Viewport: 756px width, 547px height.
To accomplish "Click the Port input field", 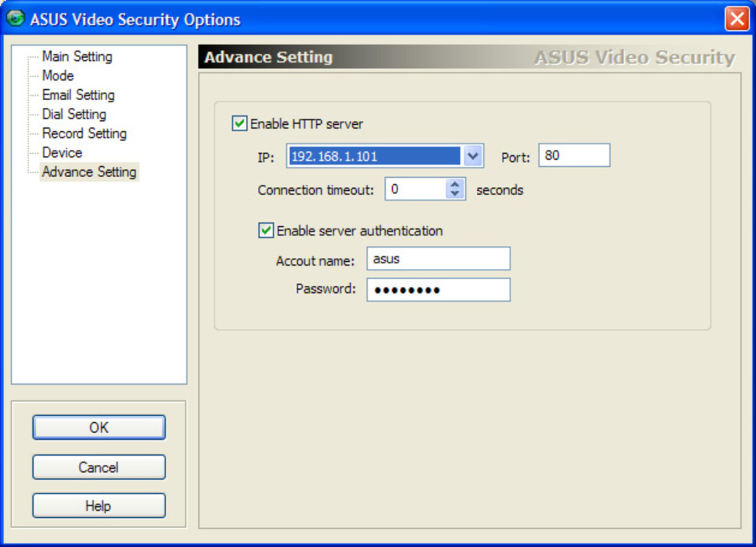I will (574, 155).
